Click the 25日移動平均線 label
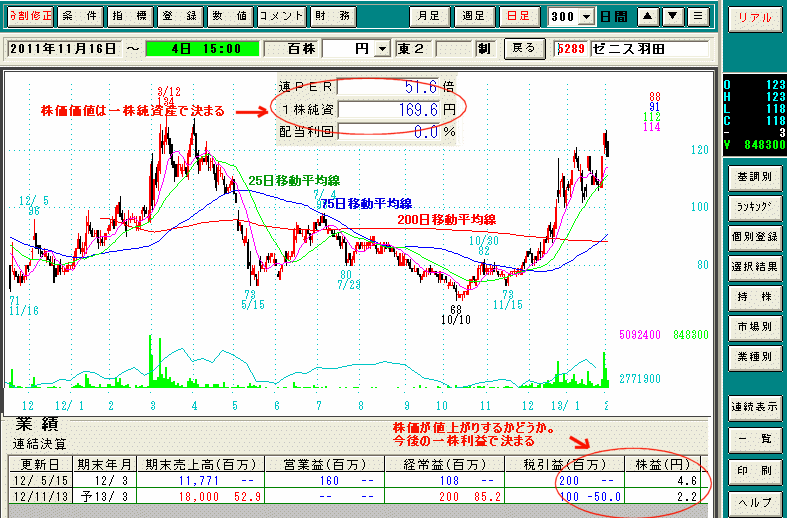787x518 pixels. (x=294, y=181)
